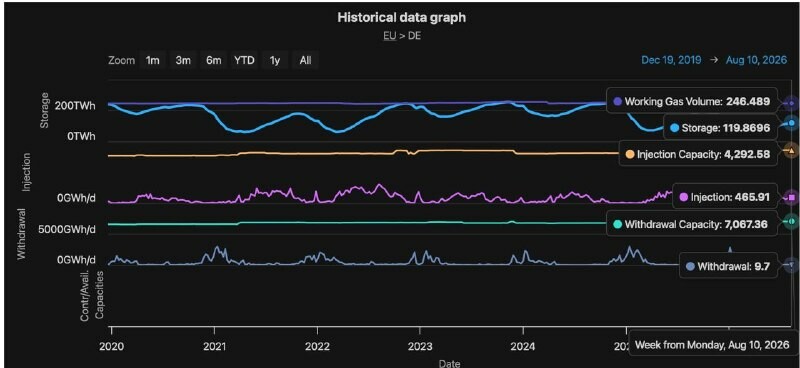Click the Withdrawal Capacity diamond marker
This screenshot has height=368, width=800.
pyautogui.click(x=791, y=221)
